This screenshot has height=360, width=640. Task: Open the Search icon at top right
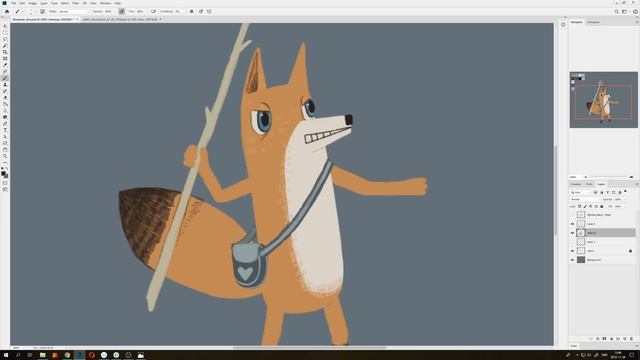coord(617,11)
